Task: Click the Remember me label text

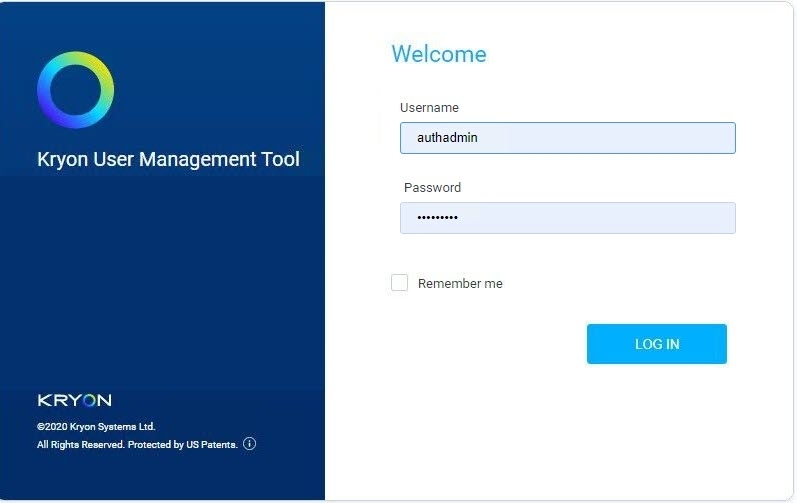Action: 460,284
